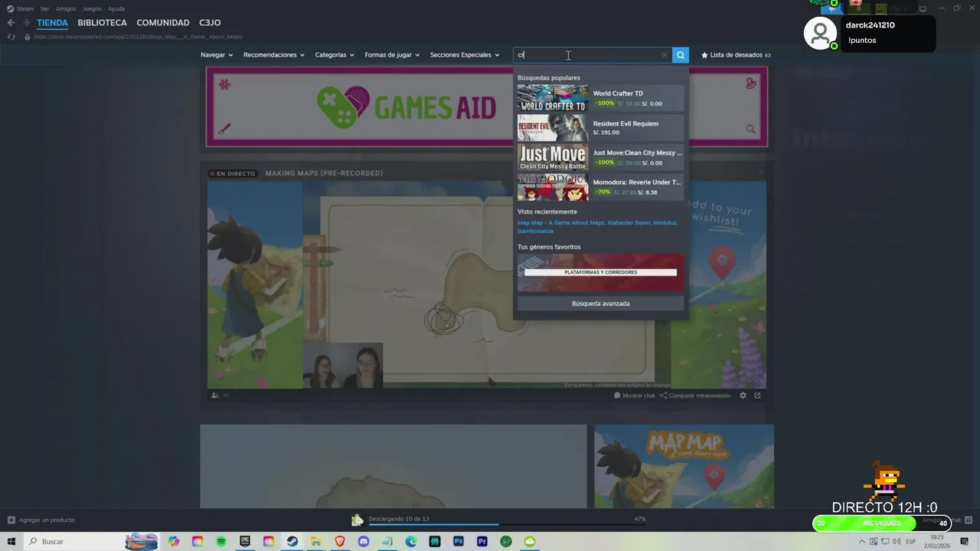Switch to the COMUNIDAD tab
980x551 pixels.
[x=163, y=23]
